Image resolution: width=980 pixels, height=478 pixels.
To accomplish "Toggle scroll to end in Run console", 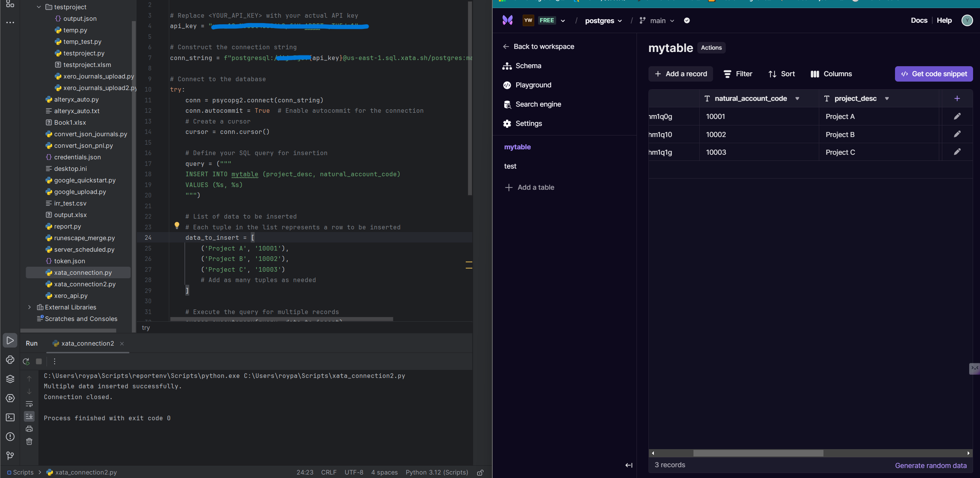I will [29, 416].
